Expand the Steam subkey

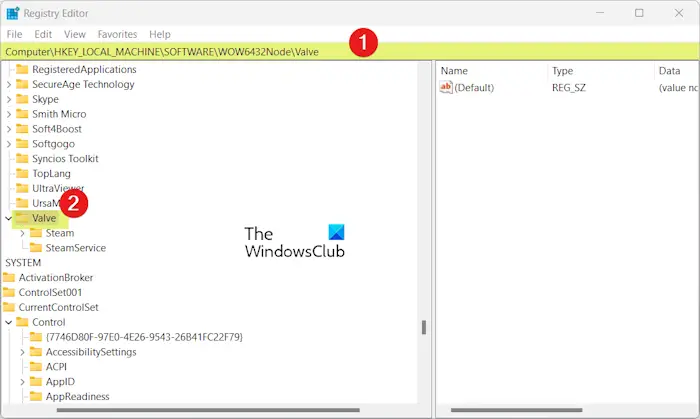pyautogui.click(x=22, y=233)
